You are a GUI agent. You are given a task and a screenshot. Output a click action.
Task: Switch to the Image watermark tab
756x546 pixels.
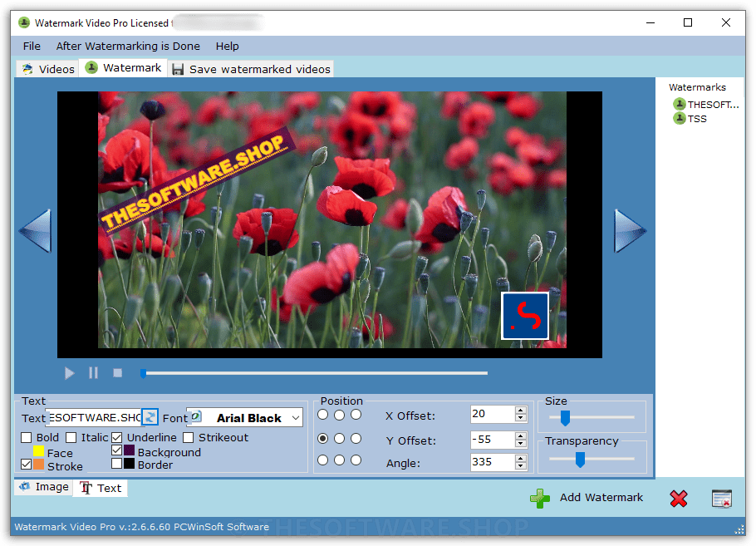(44, 487)
